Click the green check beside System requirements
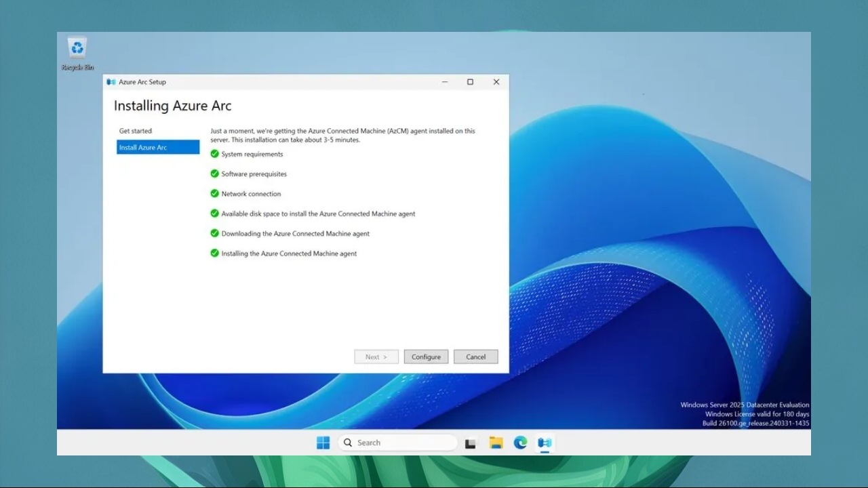The image size is (868, 488). 215,154
